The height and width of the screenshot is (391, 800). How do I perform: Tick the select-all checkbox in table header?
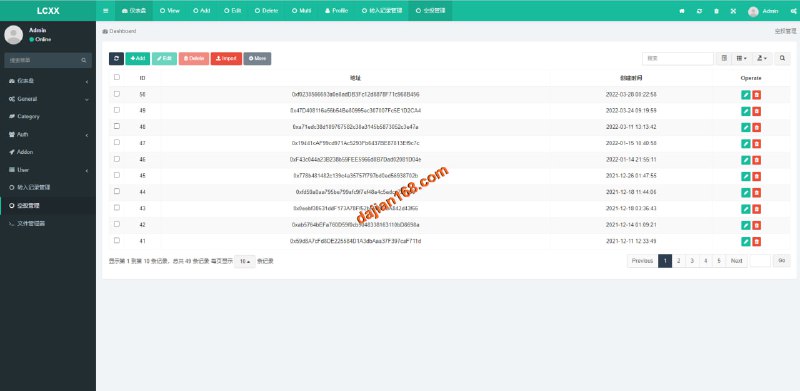tap(117, 77)
